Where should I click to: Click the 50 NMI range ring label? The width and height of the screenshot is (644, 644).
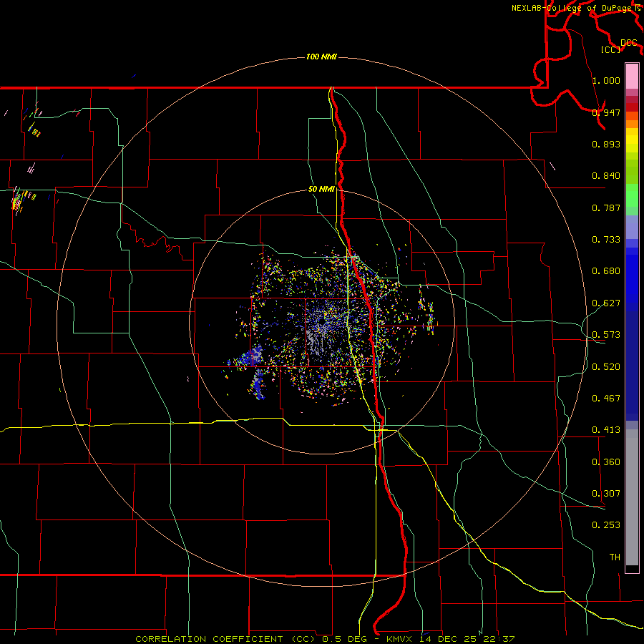click(x=321, y=189)
